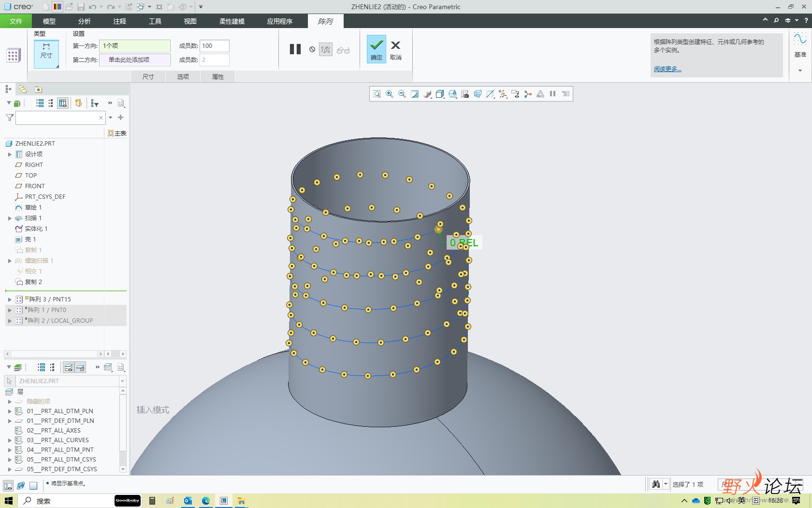Open the folder browser tab icon
The image size is (812, 508).
click(x=23, y=89)
